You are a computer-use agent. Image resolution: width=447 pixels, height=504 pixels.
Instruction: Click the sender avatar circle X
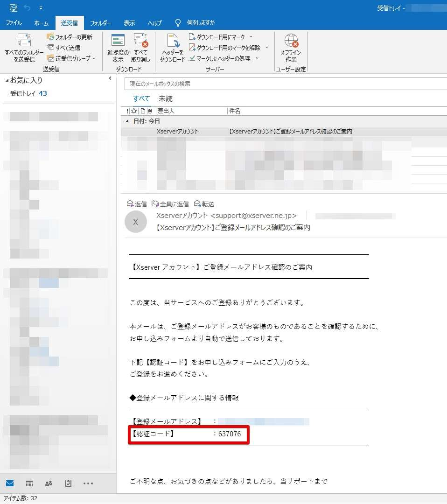click(136, 222)
